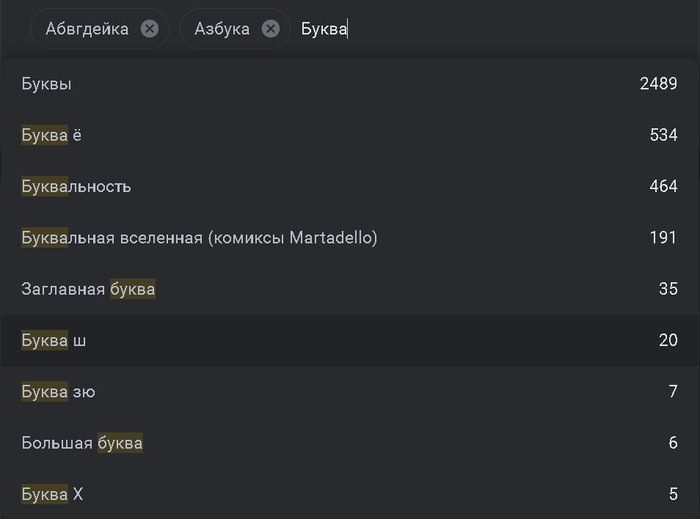Choose the Буква ё suggestion
This screenshot has height=519, width=700.
[x=350, y=135]
